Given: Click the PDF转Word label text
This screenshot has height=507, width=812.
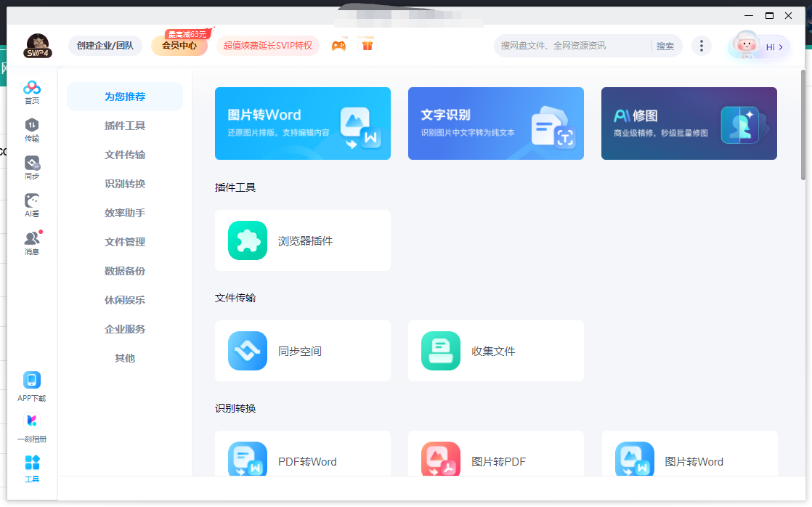Looking at the screenshot, I should coord(307,461).
